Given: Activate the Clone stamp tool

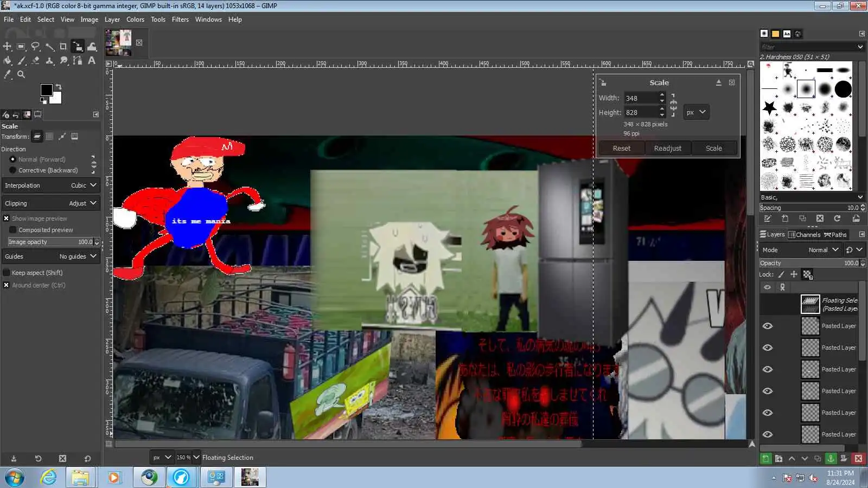Looking at the screenshot, I should coord(49,61).
